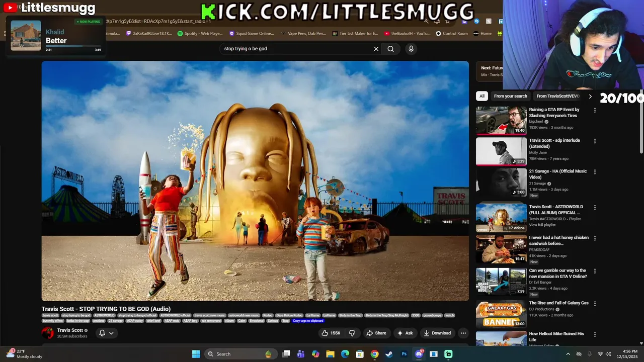Click the '21 savage' tag chip

115,321
